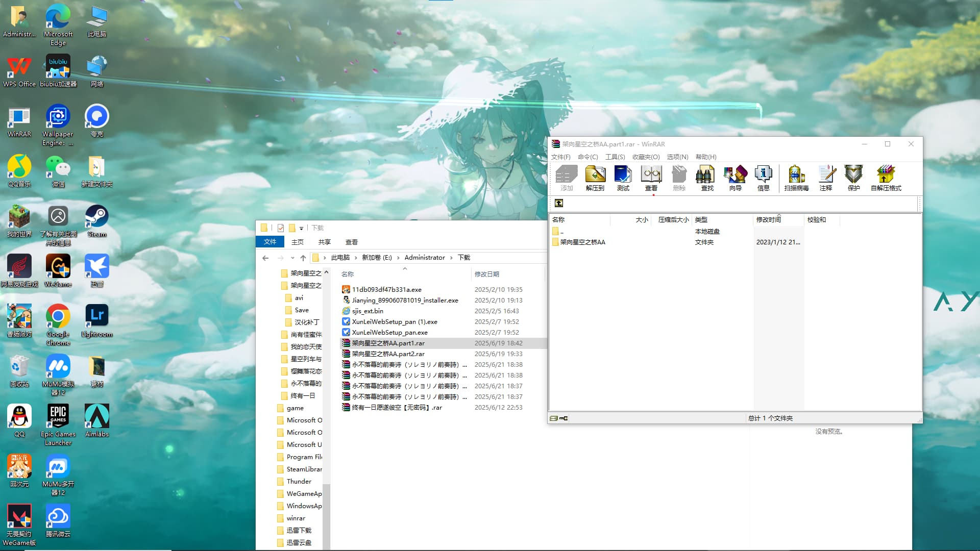980x551 pixels.
Task: Click the Virus Scan icon in WinRAR
Action: pos(796,178)
